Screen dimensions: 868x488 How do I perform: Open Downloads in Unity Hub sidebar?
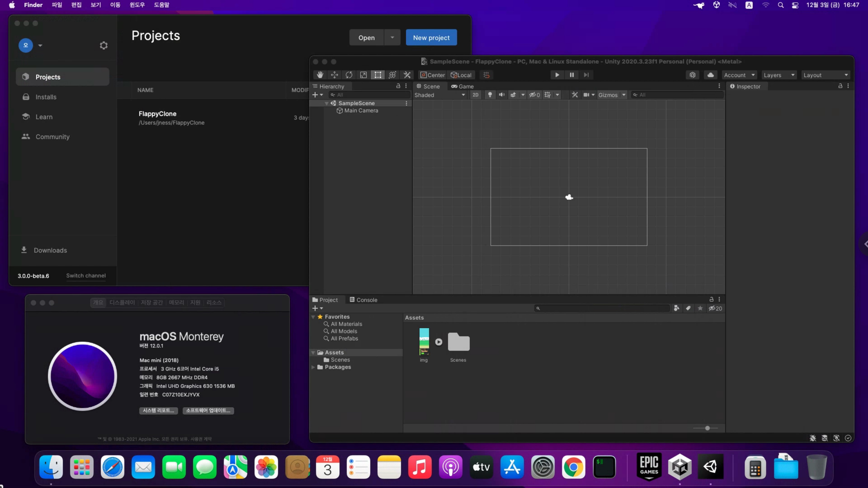[44, 250]
